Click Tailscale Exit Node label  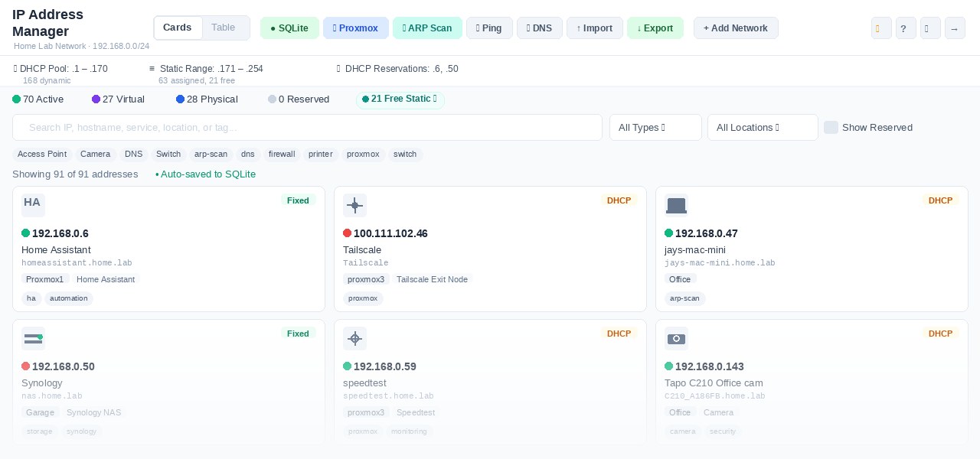[x=432, y=279]
